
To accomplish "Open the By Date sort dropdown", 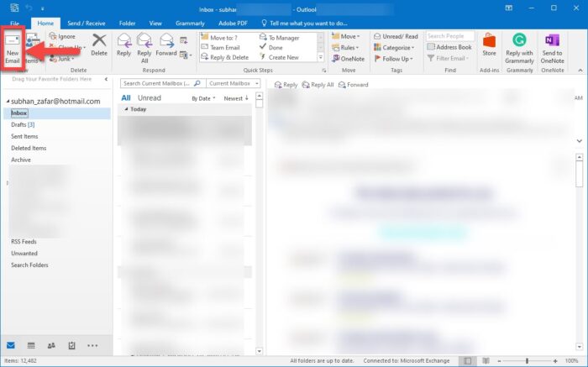I will tap(203, 98).
